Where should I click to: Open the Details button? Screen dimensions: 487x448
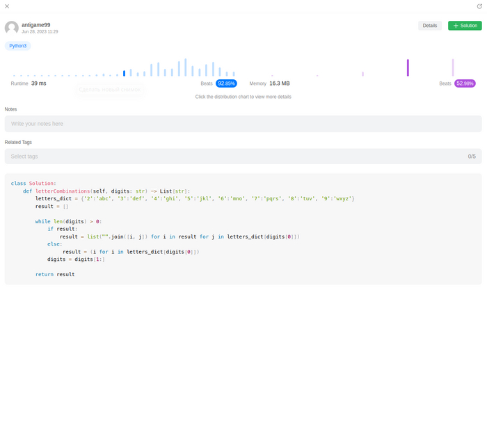click(x=430, y=26)
